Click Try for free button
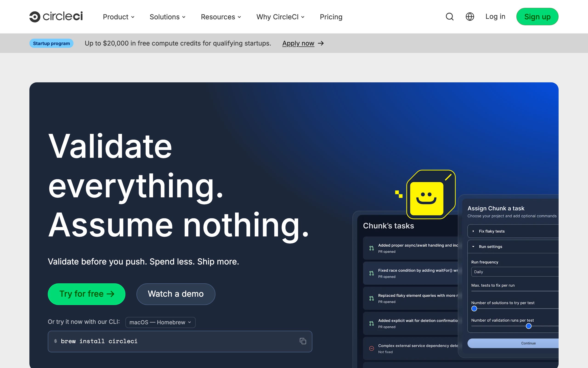The image size is (588, 368). pyautogui.click(x=87, y=294)
